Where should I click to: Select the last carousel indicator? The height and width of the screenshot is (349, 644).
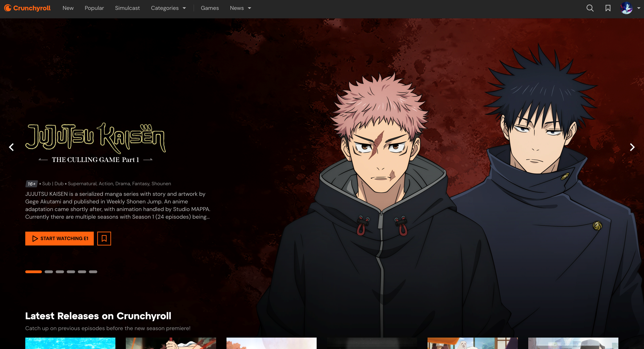[93, 272]
